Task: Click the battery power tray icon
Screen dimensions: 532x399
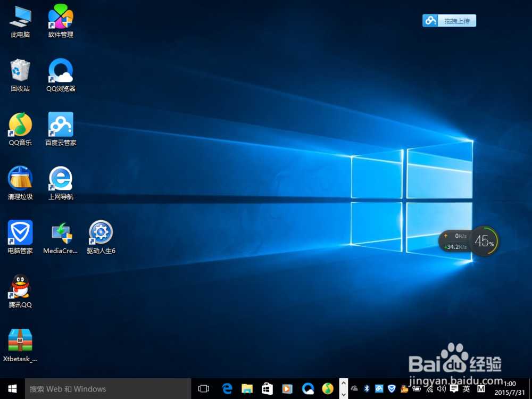Action: tap(417, 389)
